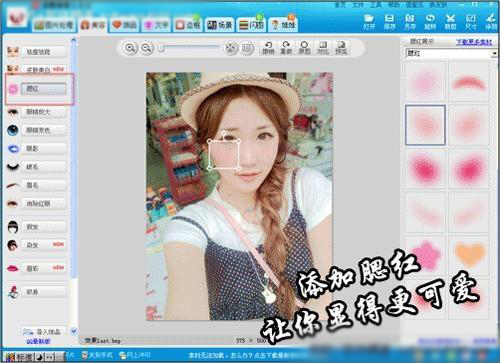The image size is (500, 363).
Task: Click the sidebar scroll-up arrow
Action: [x=74, y=40]
